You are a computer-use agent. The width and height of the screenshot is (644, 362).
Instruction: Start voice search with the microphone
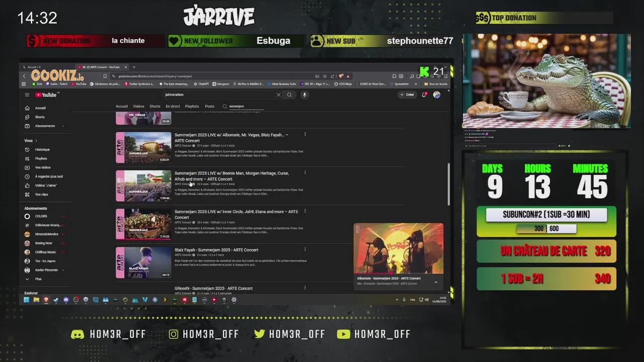point(304,95)
